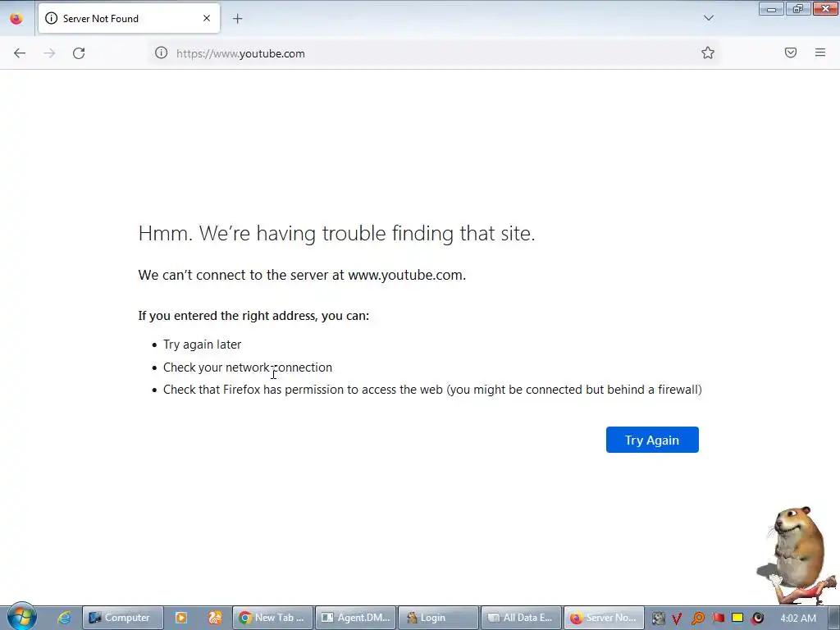Switch to Agent.DM taskbar window

(356, 618)
